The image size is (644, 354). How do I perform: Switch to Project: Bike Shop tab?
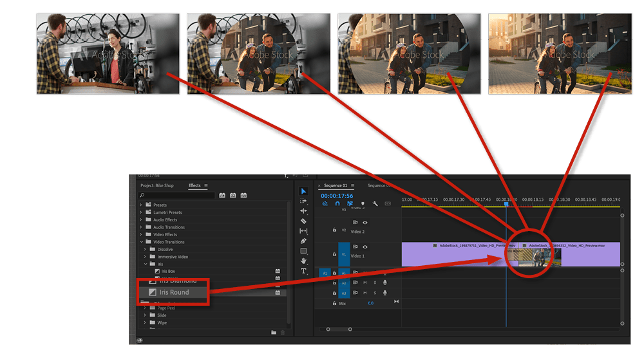157,185
